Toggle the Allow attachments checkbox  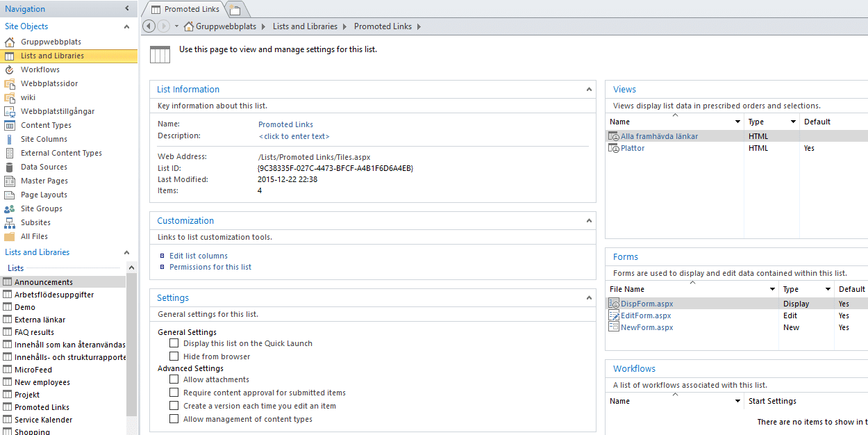click(174, 379)
